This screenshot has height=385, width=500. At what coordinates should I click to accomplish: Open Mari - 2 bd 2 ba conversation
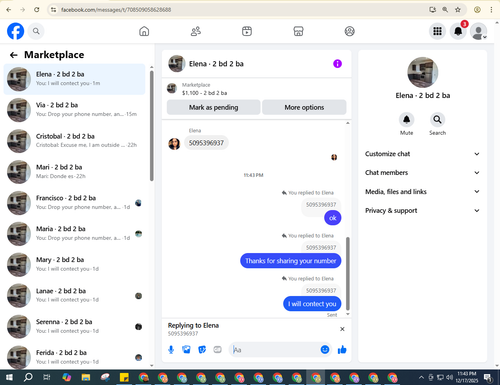pyautogui.click(x=75, y=172)
